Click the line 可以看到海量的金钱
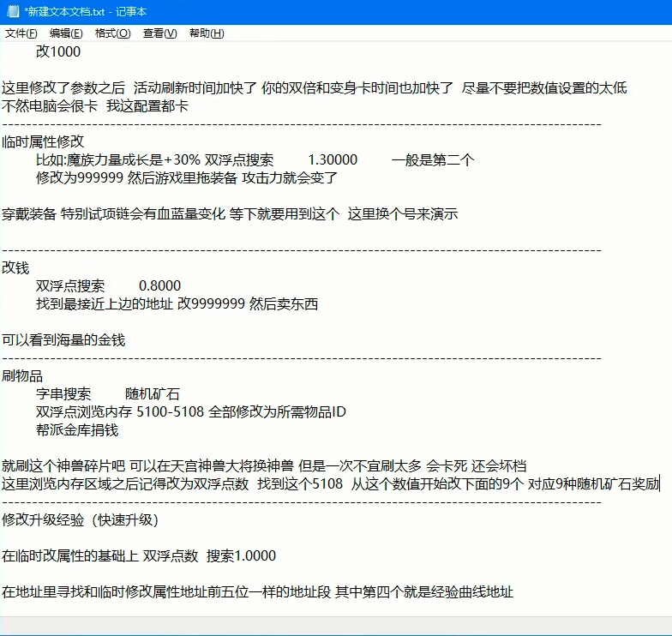The image size is (672, 636). (x=63, y=339)
